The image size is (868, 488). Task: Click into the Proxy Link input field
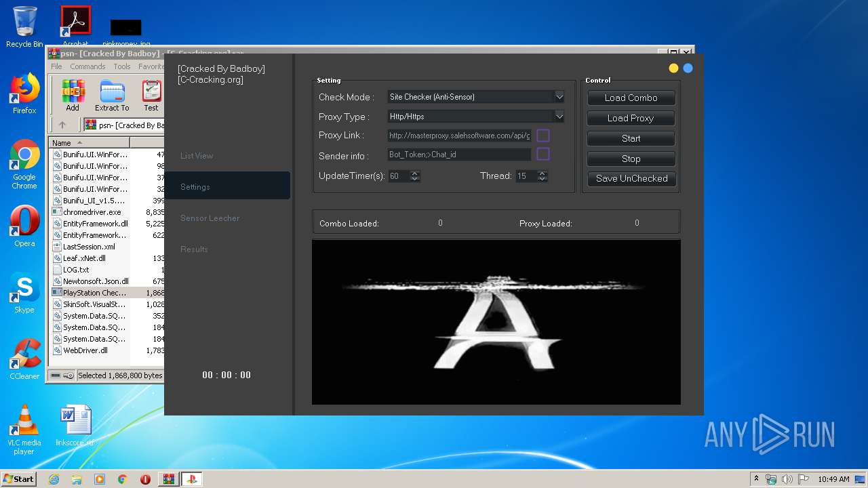(459, 136)
